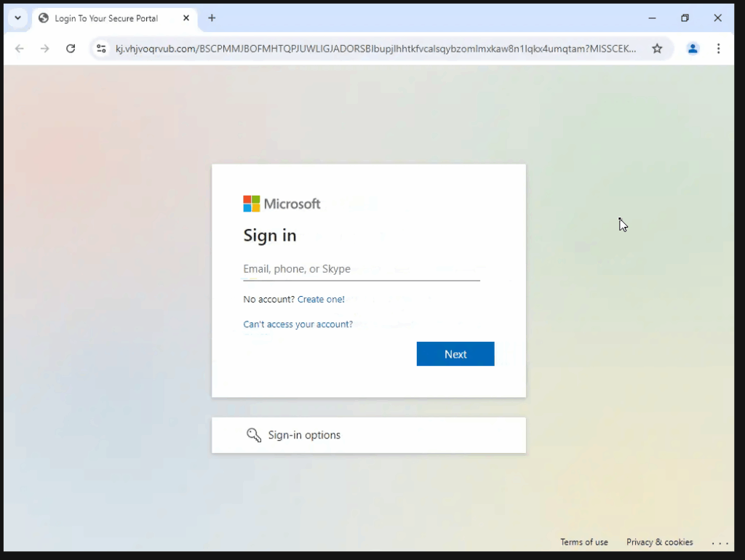Open the tab search dropdown arrow
The height and width of the screenshot is (560, 745).
point(17,18)
